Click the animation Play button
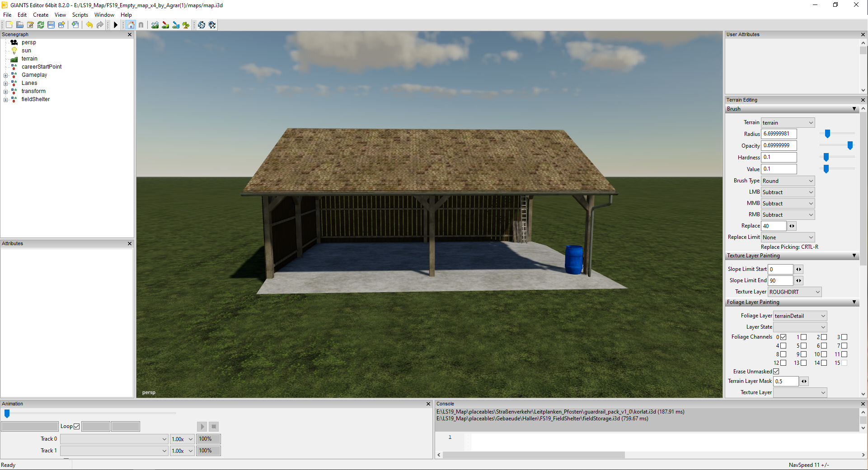The height and width of the screenshot is (470, 868). click(202, 426)
